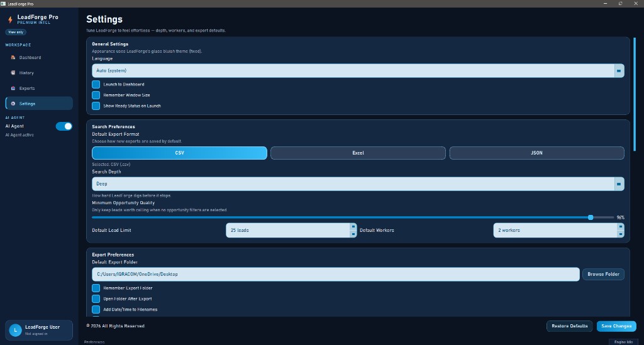
Task: Check Launch to Dashboard
Action: (96, 84)
